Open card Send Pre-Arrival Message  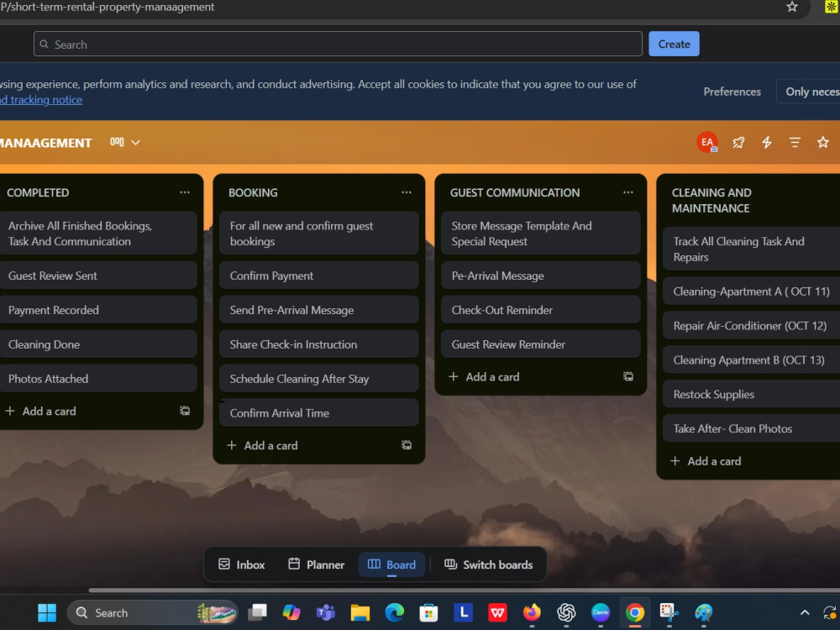(318, 310)
